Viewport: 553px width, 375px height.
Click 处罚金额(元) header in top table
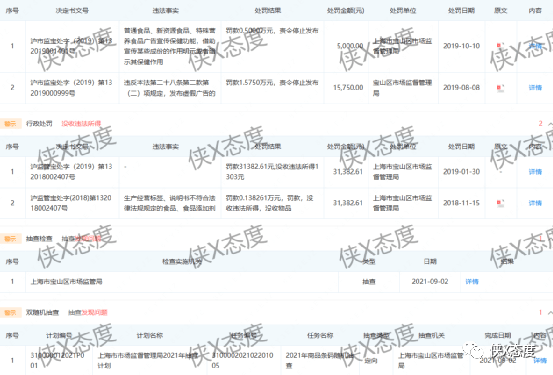(x=346, y=11)
